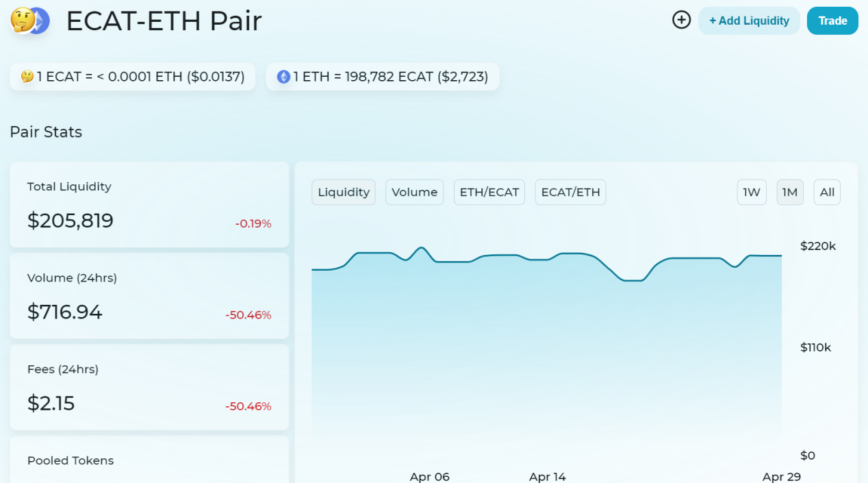Click the 1 ETH = 198,782 ECAT chip
868x483 pixels.
[383, 77]
